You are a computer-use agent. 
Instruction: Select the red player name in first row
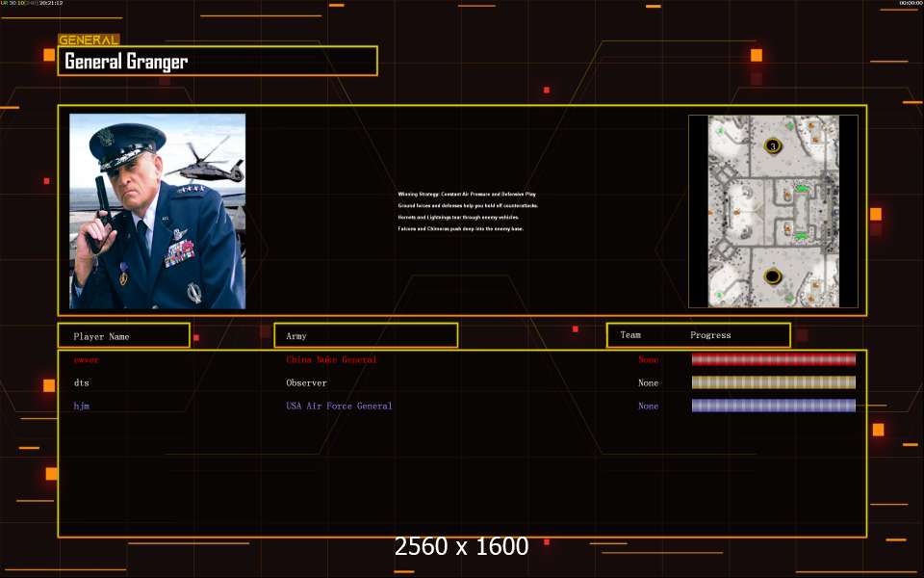[86, 360]
